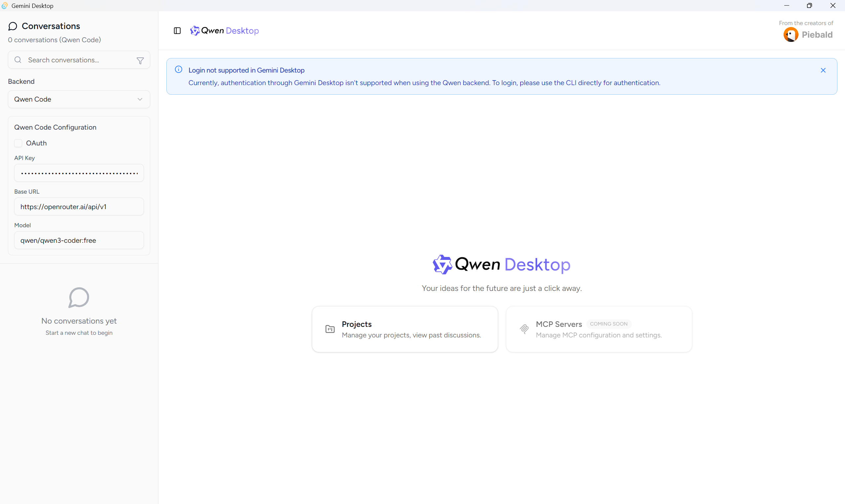Image resolution: width=845 pixels, height=504 pixels.
Task: Click the Base URL input field
Action: (x=79, y=206)
